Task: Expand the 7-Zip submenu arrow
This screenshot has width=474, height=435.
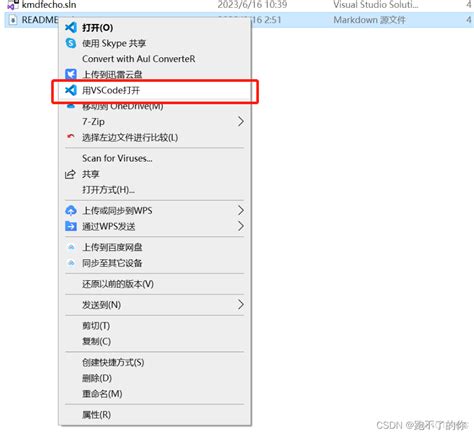Action: (241, 121)
